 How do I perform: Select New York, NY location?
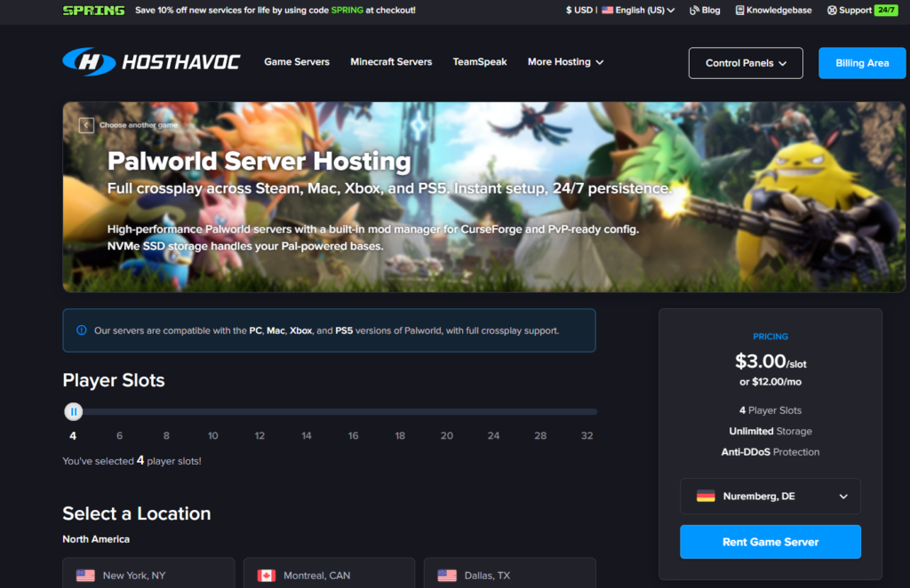148,573
